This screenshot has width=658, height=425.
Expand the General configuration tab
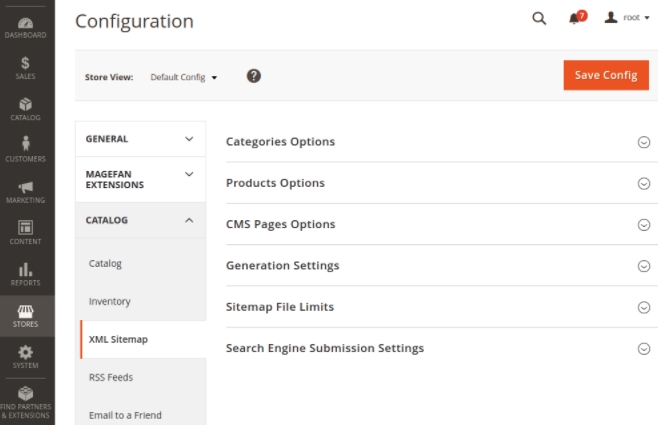click(x=140, y=139)
